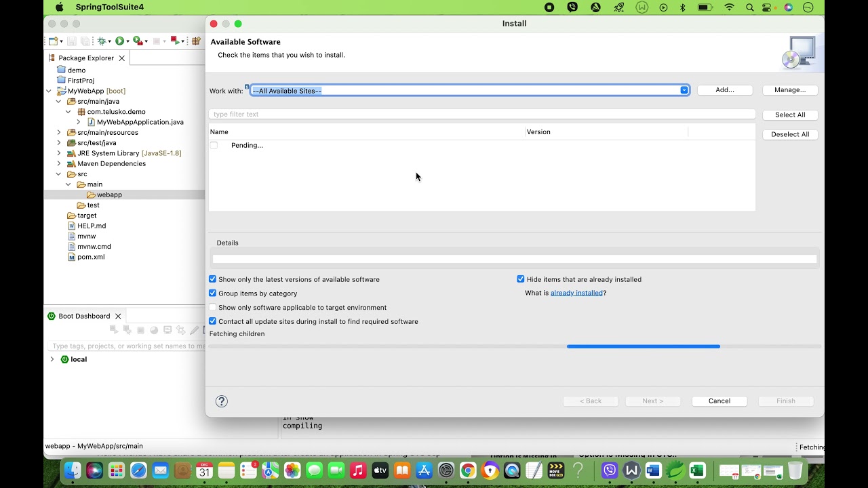Click the Relaunch red-square toolbar icon
Viewport: 868px width, 488px height.
(x=174, y=41)
